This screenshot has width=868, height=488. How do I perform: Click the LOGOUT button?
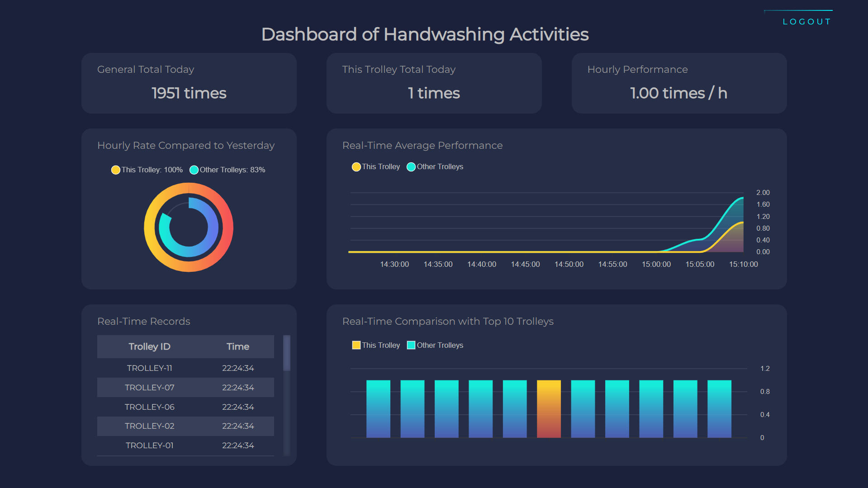pyautogui.click(x=806, y=22)
